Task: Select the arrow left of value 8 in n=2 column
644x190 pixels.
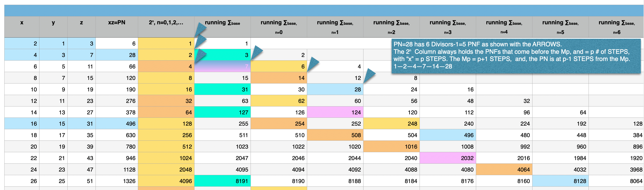Action: click(x=369, y=76)
